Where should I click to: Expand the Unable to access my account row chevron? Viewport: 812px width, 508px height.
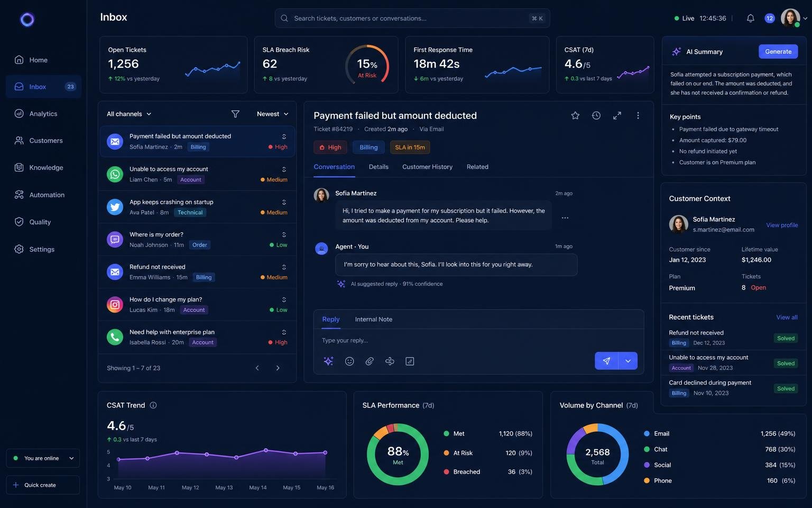284,169
